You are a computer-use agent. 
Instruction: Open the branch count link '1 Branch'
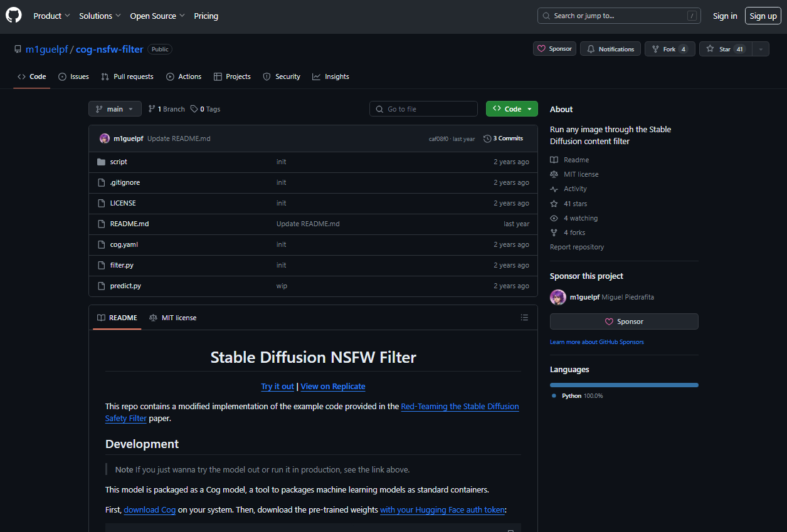coord(167,109)
